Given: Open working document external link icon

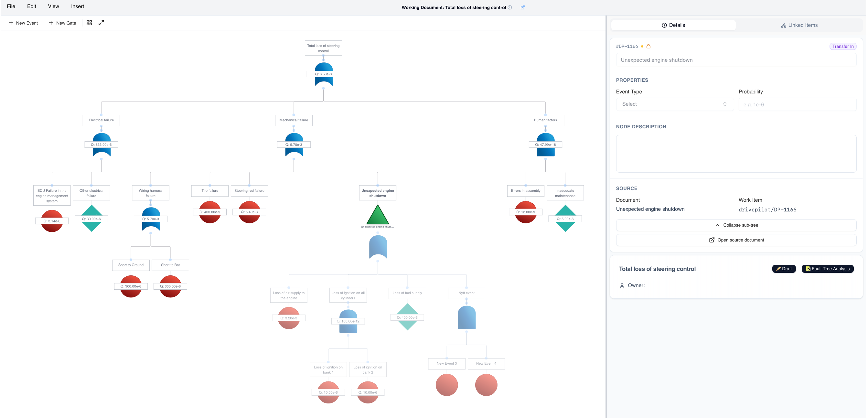Looking at the screenshot, I should point(523,7).
